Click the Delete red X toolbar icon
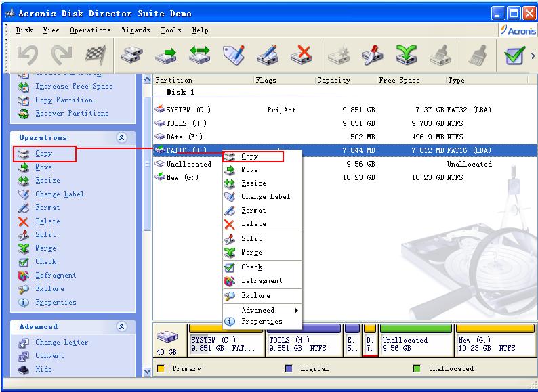The width and height of the screenshot is (538, 392). (302, 55)
